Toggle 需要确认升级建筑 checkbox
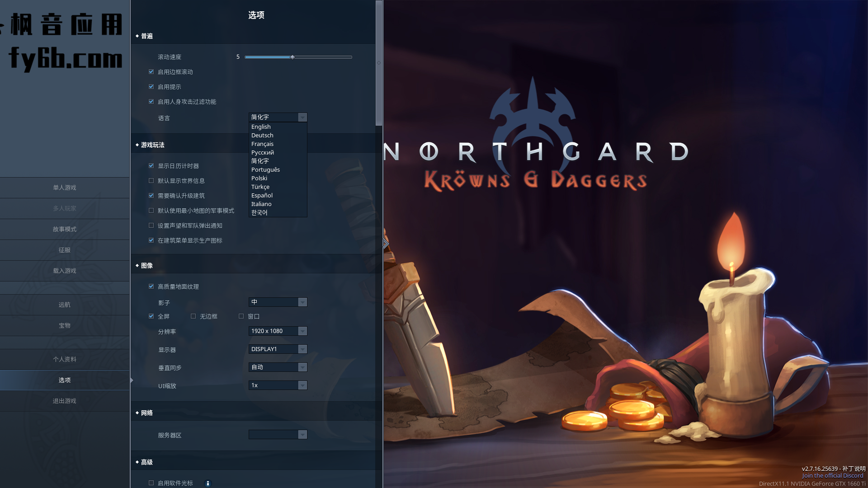868x488 pixels. pyautogui.click(x=151, y=196)
